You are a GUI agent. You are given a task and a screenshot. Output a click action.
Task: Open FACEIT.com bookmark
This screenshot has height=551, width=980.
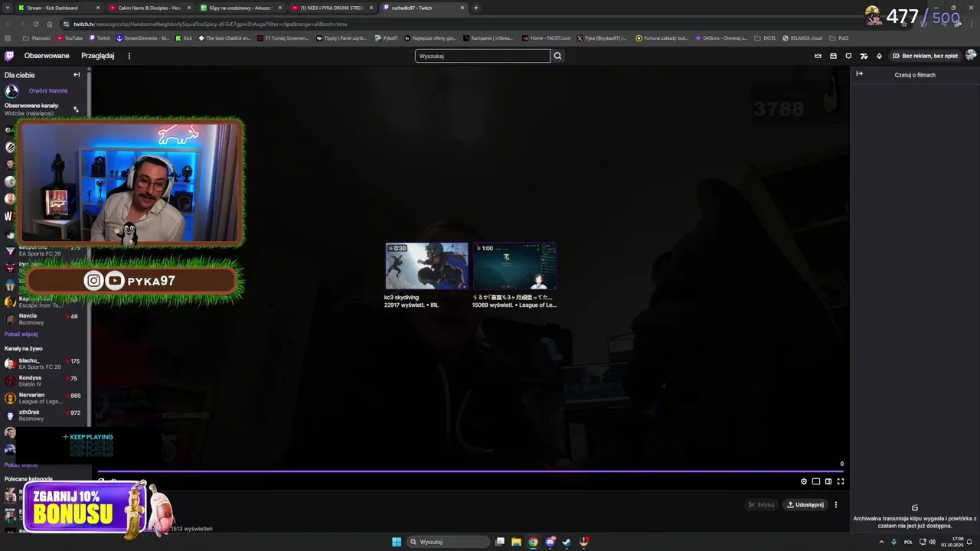[x=547, y=37]
